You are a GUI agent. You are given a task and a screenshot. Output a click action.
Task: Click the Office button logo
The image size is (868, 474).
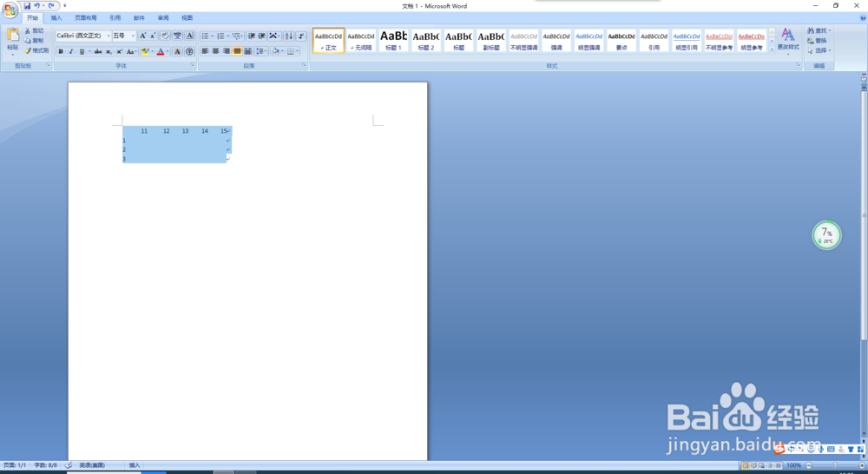pos(10,10)
